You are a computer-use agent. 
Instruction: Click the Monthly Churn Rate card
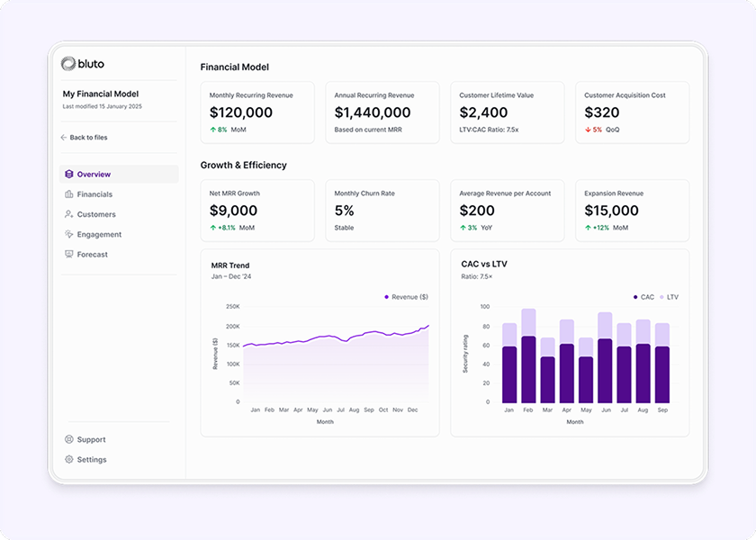tap(382, 211)
